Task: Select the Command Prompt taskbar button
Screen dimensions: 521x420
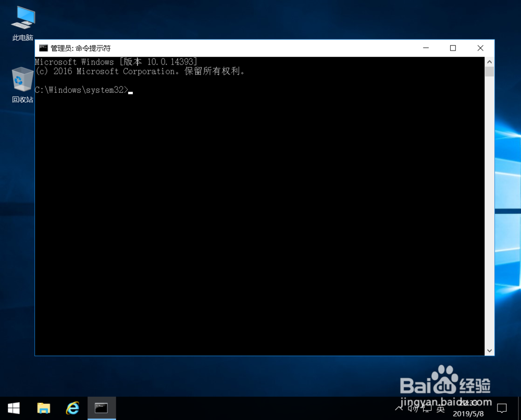Action: 102,408
